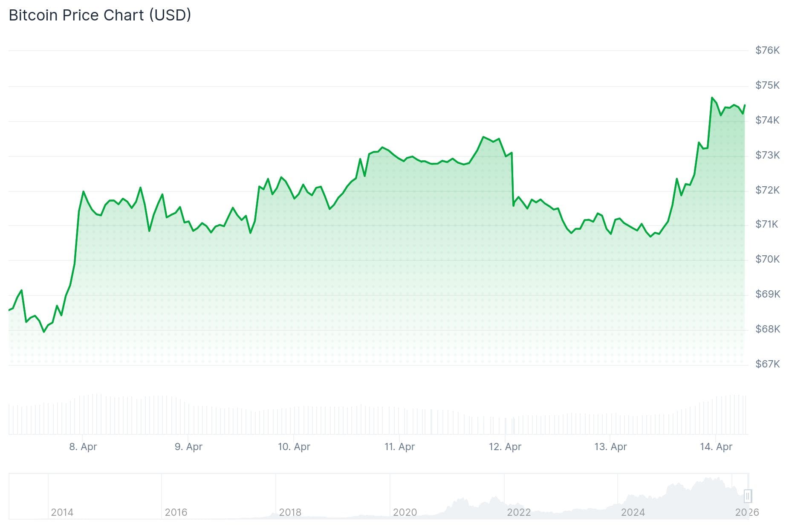Click the 2016 label in the navigator
Screen dimensions: 789x532
(176, 512)
